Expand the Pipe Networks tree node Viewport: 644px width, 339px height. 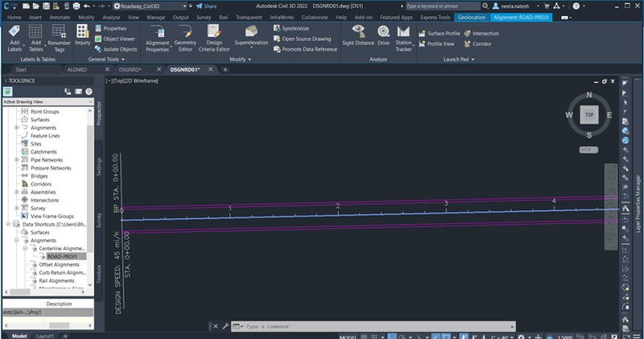click(16, 159)
